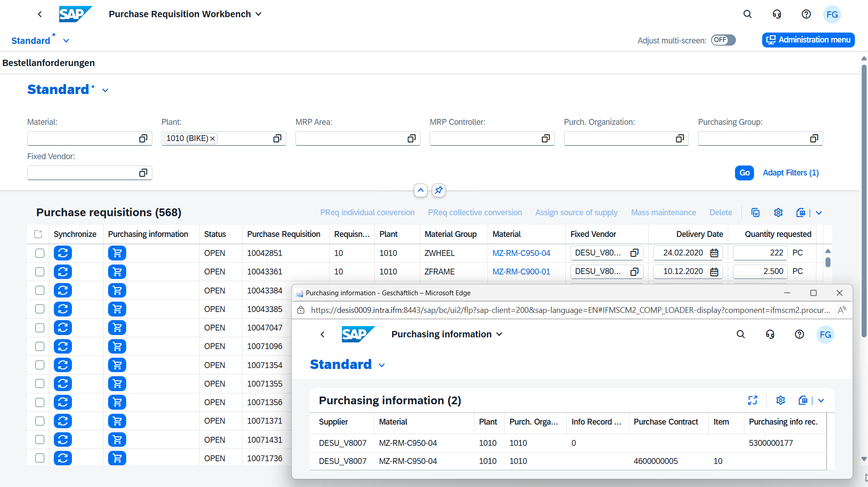This screenshot has width=868, height=487.
Task: Open Adapt Filters (1)
Action: [x=791, y=173]
